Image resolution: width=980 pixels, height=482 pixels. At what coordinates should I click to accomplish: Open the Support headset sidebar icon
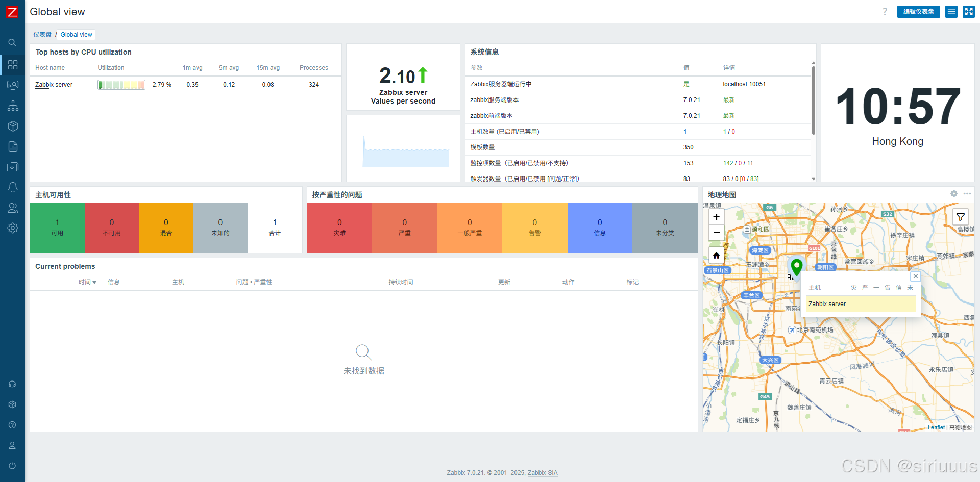pos(12,384)
